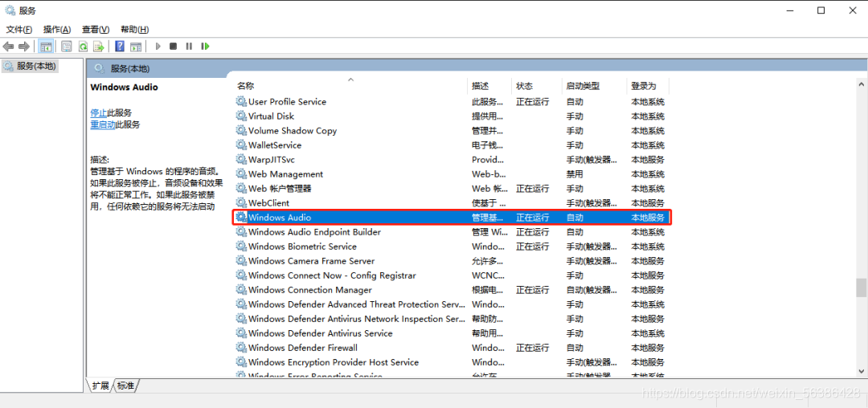Viewport: 868px width, 408px height.
Task: Click Provid... description of WarpJITSvc row
Action: [487, 159]
